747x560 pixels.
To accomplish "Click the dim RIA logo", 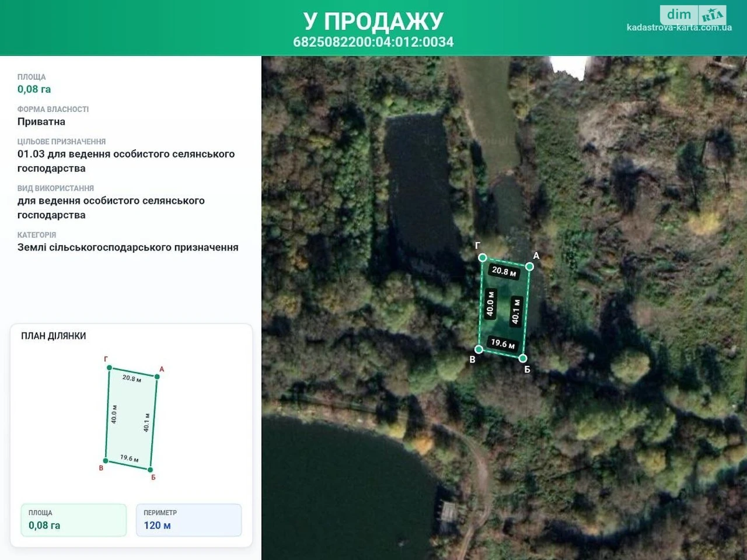I will point(693,15).
